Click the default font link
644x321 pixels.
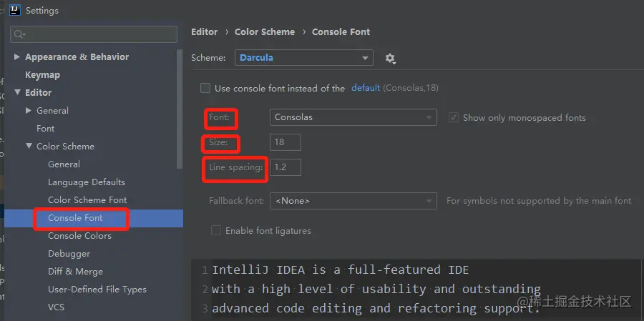click(366, 88)
